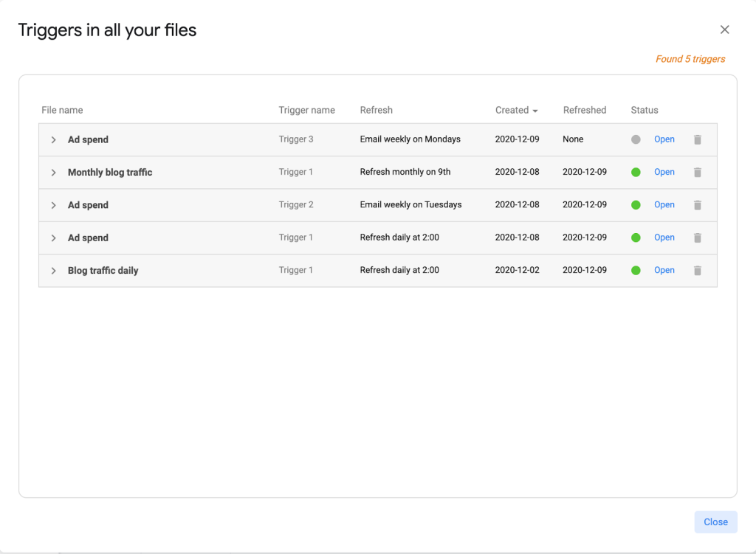
Task: Delete the Ad spend Trigger 3 row
Action: pos(697,139)
